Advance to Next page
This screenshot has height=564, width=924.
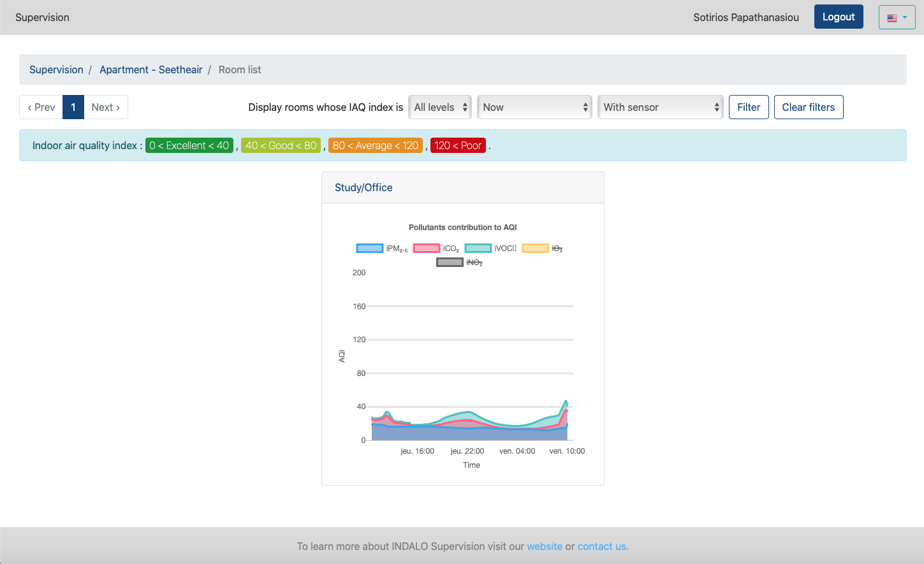coord(105,107)
